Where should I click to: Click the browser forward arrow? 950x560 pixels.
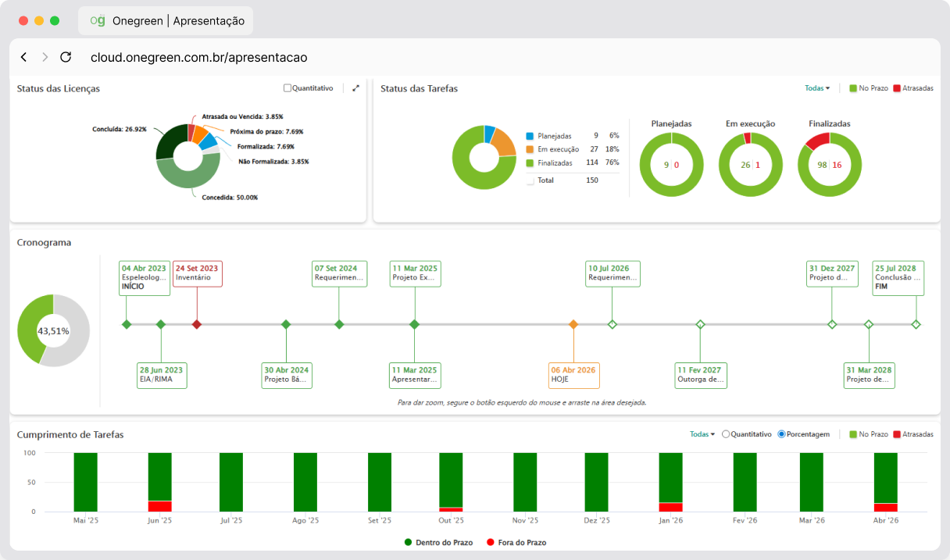(45, 57)
